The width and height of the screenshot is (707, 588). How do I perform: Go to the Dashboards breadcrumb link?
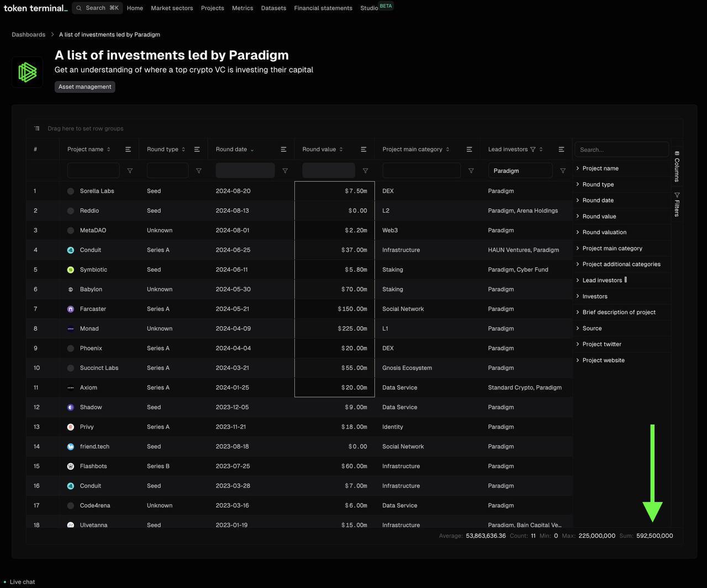(29, 35)
